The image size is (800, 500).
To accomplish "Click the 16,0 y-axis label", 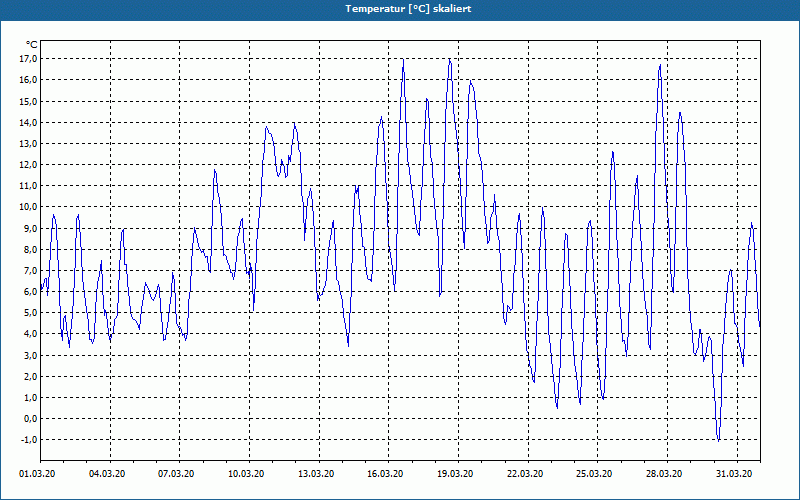I will point(29,80).
